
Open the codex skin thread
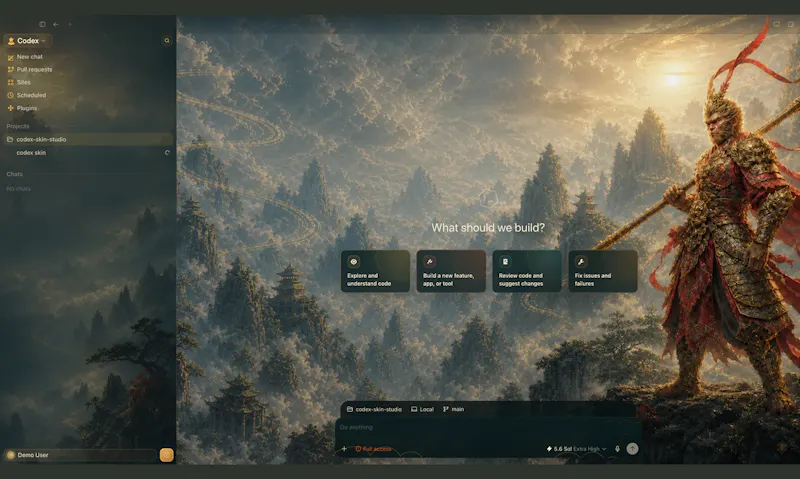click(31, 153)
